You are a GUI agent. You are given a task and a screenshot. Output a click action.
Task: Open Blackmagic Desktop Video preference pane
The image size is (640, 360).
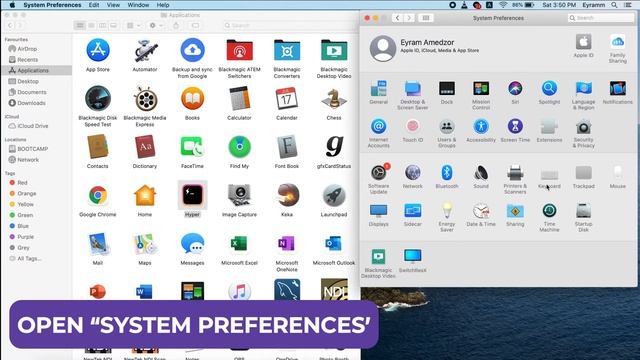tap(378, 264)
